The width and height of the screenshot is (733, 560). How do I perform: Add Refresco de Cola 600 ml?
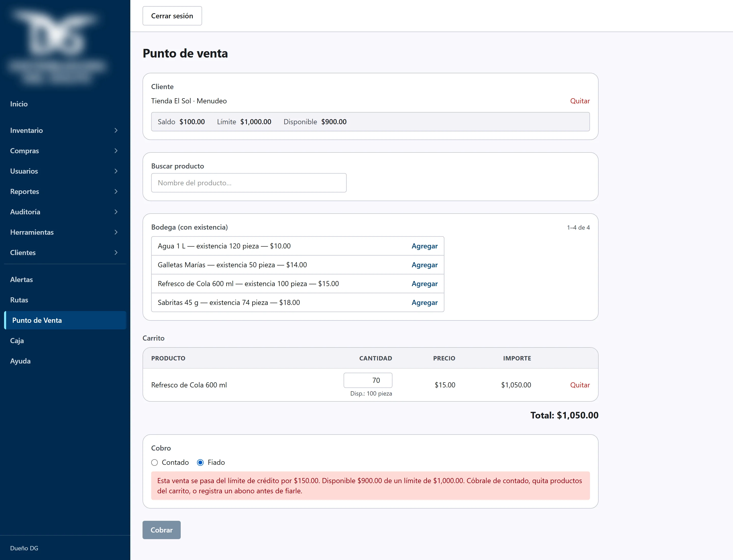pos(424,284)
